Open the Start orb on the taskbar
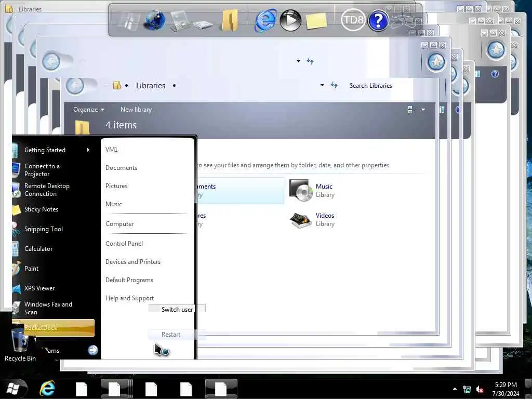This screenshot has height=399, width=532. 13,389
